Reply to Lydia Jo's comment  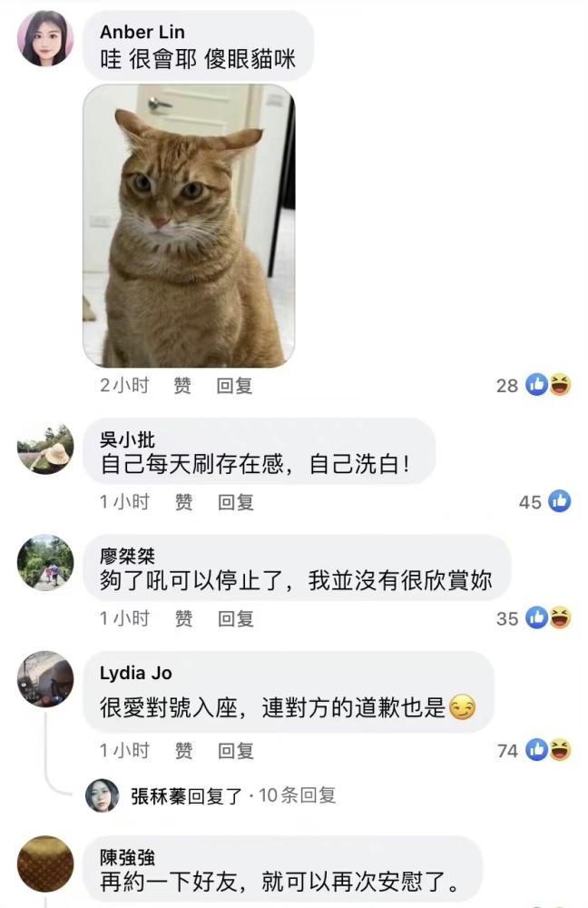pos(236,751)
